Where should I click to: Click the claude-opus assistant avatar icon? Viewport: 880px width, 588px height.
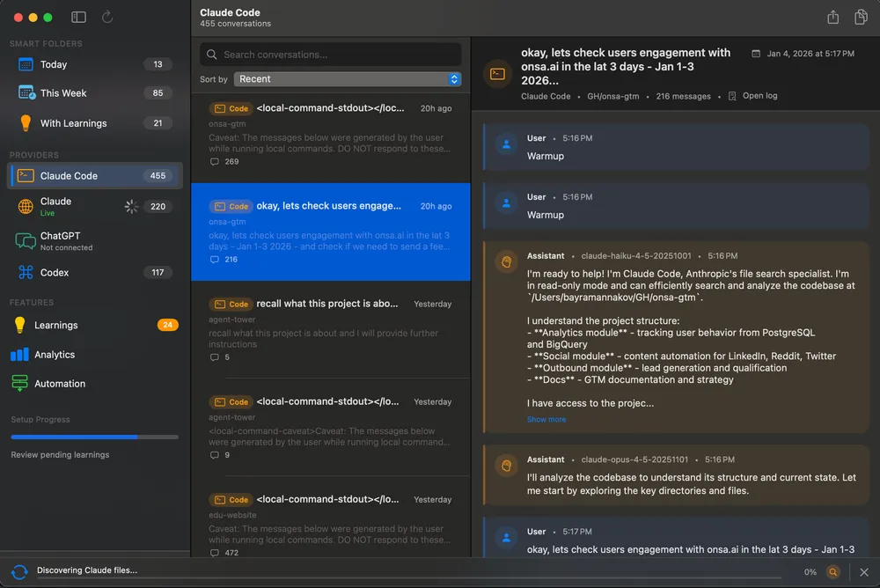(506, 466)
